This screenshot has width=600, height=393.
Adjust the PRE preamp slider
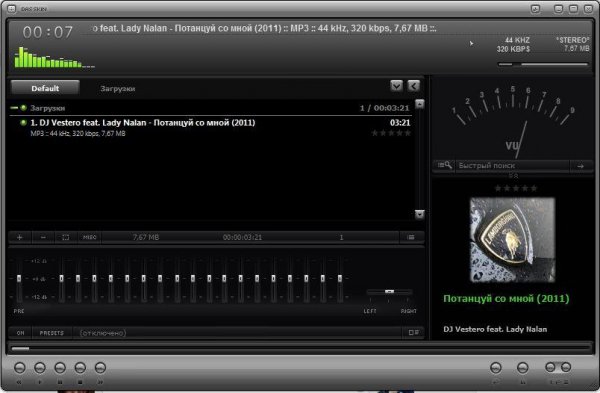point(19,279)
